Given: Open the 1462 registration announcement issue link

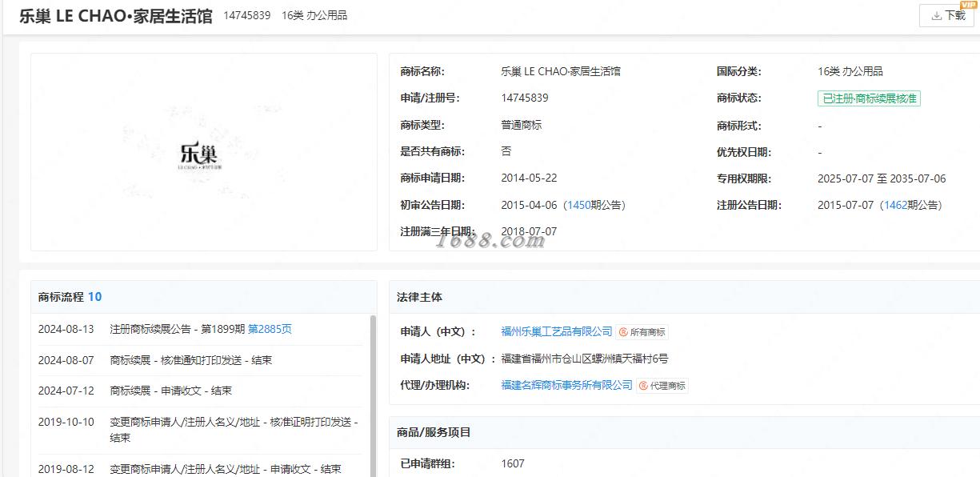Looking at the screenshot, I should point(895,205).
